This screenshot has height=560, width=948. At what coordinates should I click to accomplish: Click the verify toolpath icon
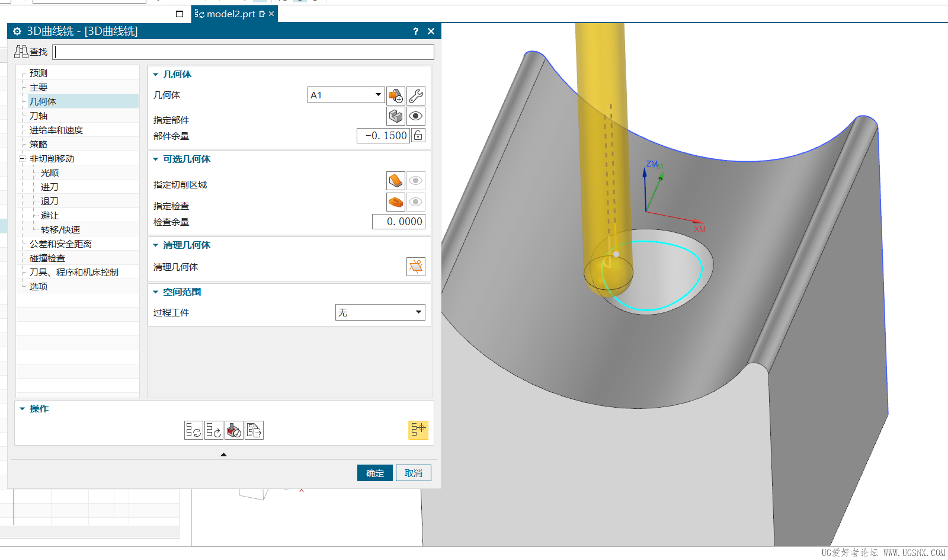click(234, 430)
